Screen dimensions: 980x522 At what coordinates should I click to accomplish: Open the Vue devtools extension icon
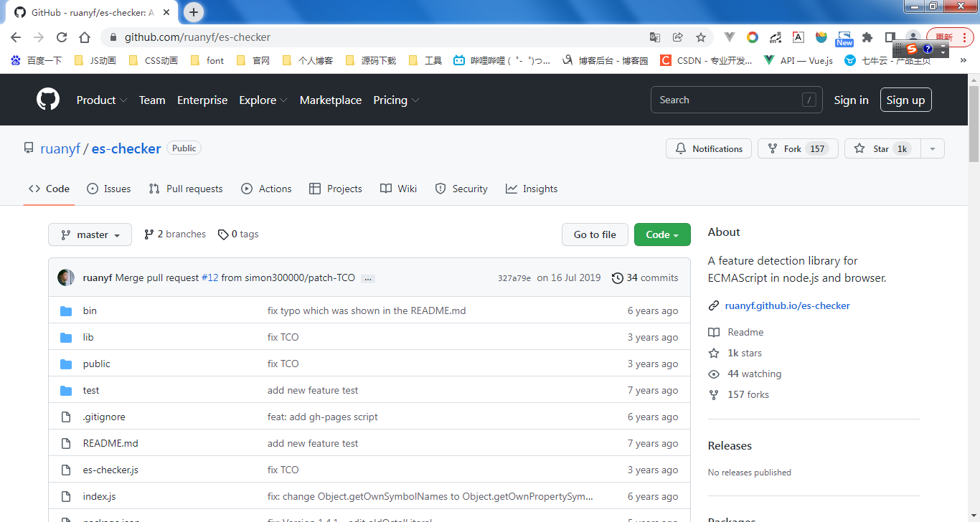pyautogui.click(x=730, y=37)
